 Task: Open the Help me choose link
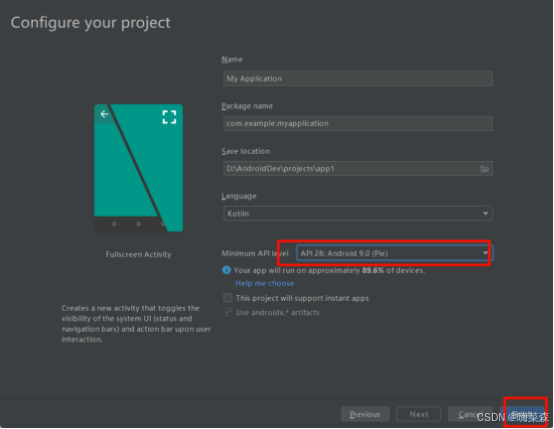[265, 284]
